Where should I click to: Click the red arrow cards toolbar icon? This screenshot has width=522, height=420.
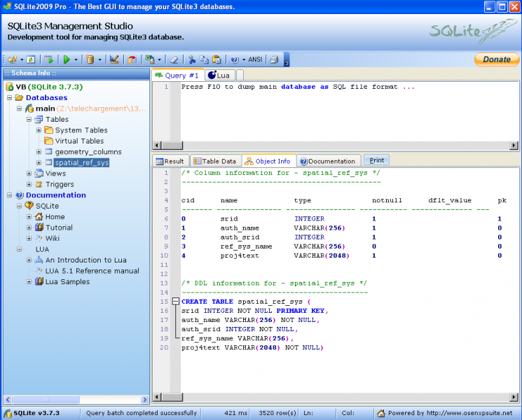[x=132, y=59]
